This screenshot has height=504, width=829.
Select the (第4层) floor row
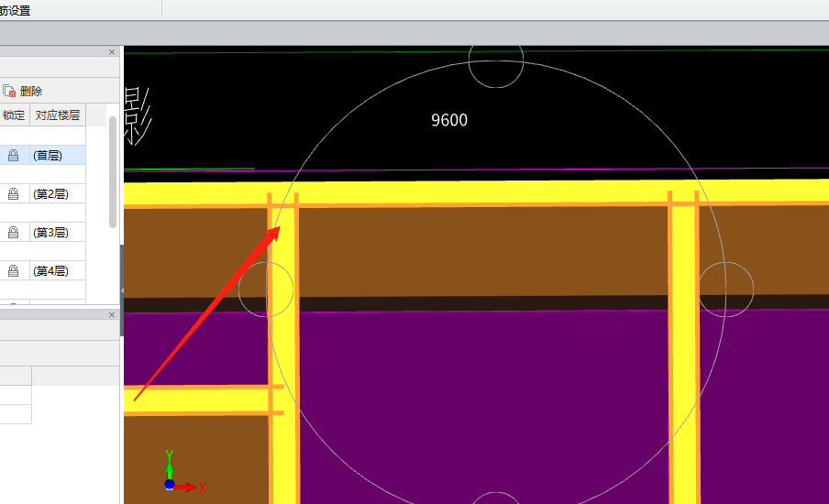point(42,271)
